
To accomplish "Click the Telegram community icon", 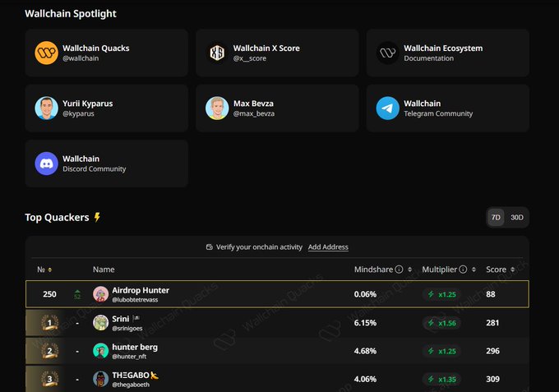I will (387, 108).
